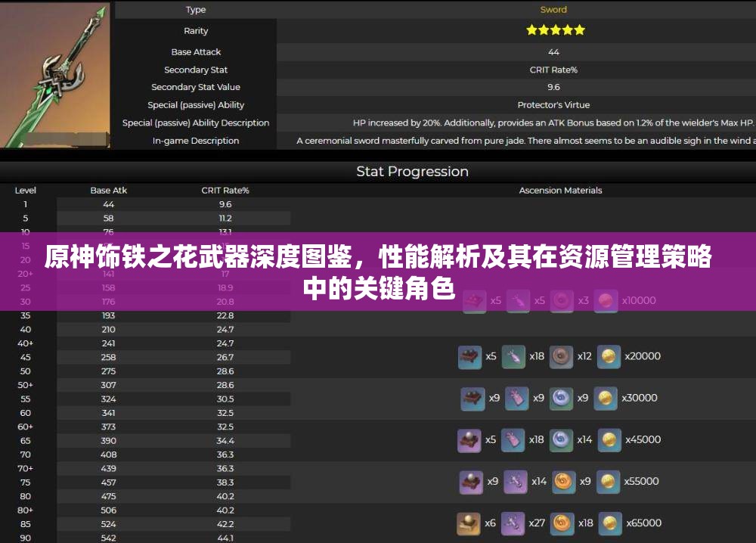The width and height of the screenshot is (756, 543).
Task: Click the Stat Progression section header
Action: coord(412,171)
